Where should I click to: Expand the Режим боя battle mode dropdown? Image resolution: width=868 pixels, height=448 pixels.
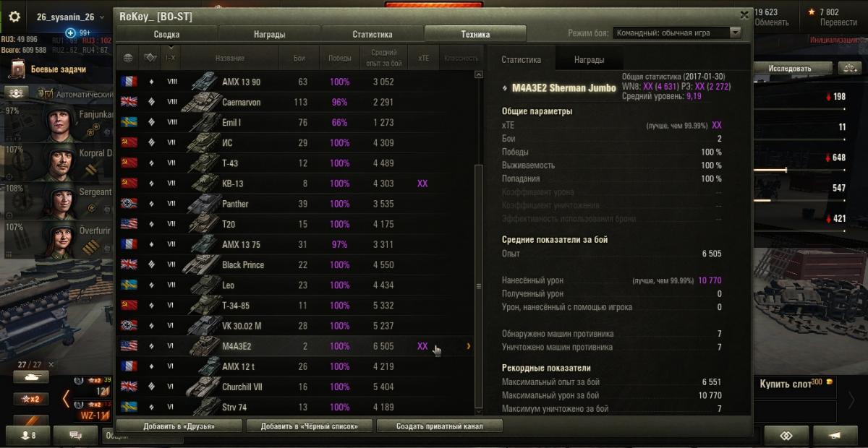(x=678, y=33)
